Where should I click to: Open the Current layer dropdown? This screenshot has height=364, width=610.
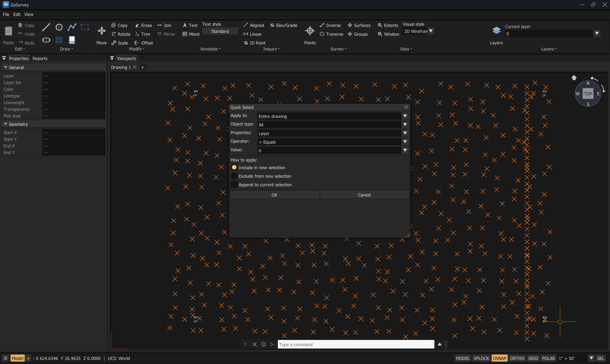click(552, 34)
